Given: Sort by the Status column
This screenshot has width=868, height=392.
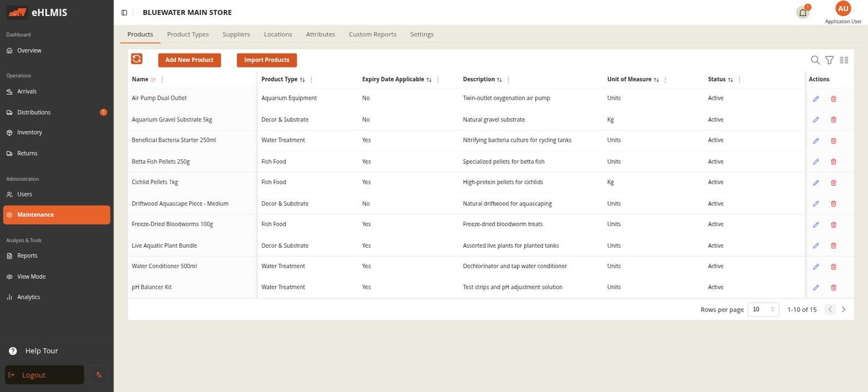Looking at the screenshot, I should pyautogui.click(x=730, y=80).
